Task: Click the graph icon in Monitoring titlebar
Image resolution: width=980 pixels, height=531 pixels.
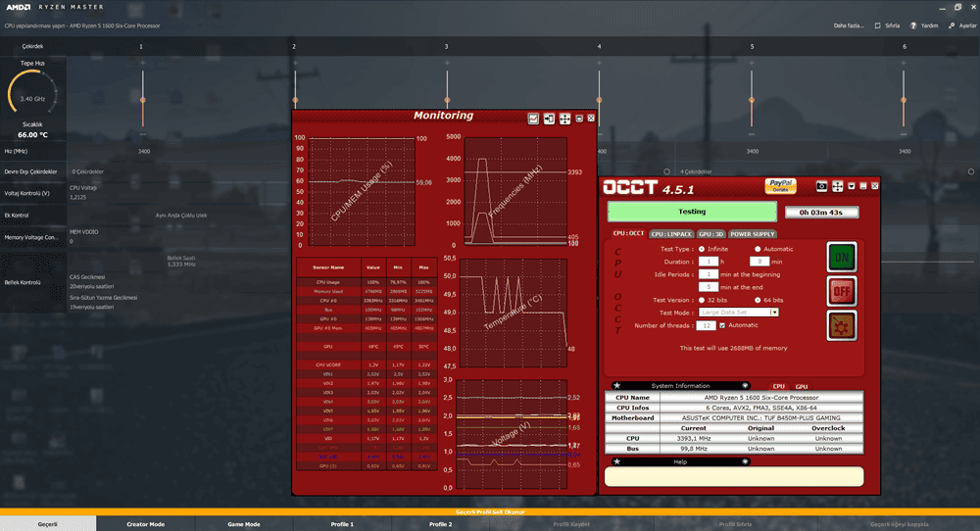Action: 533,119
